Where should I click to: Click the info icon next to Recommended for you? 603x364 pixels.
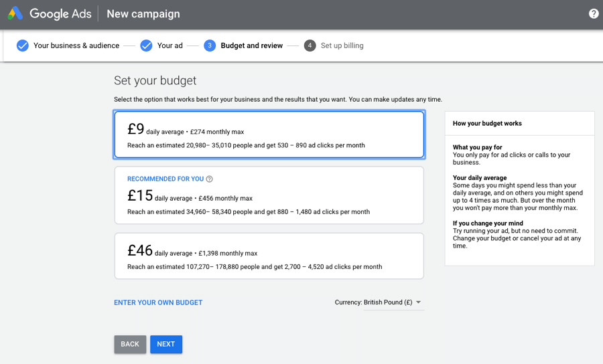point(210,179)
